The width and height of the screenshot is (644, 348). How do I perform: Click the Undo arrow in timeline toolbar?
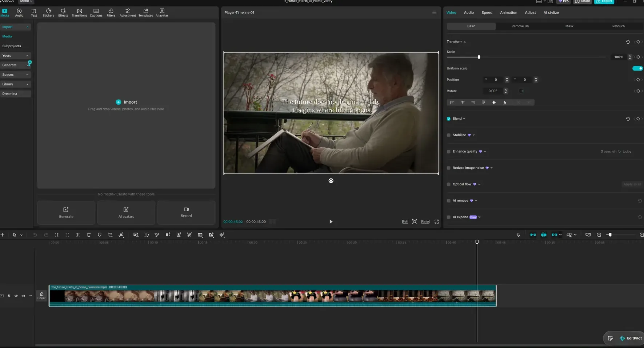[35, 235]
